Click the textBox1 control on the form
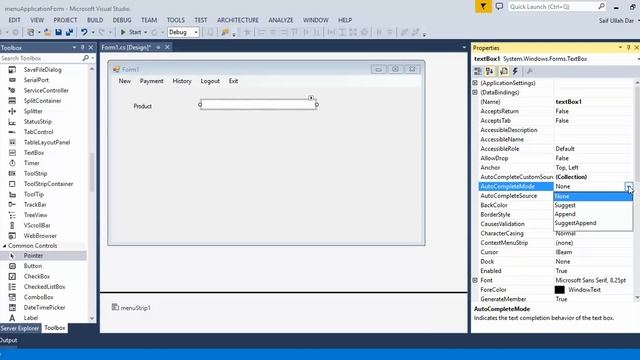 (x=258, y=105)
